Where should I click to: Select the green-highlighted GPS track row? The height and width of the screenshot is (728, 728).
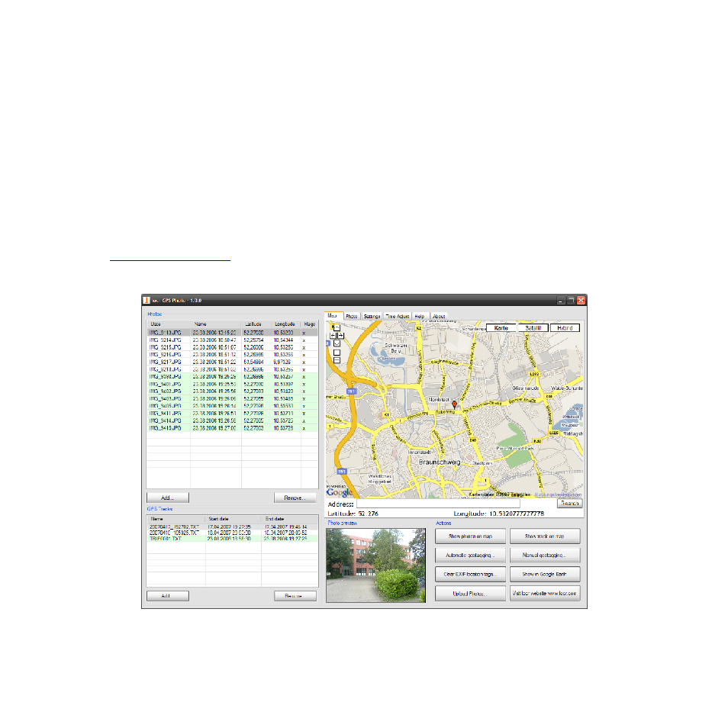click(233, 539)
